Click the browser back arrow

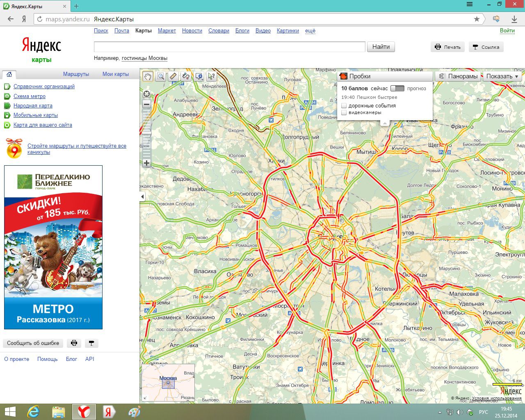point(11,19)
